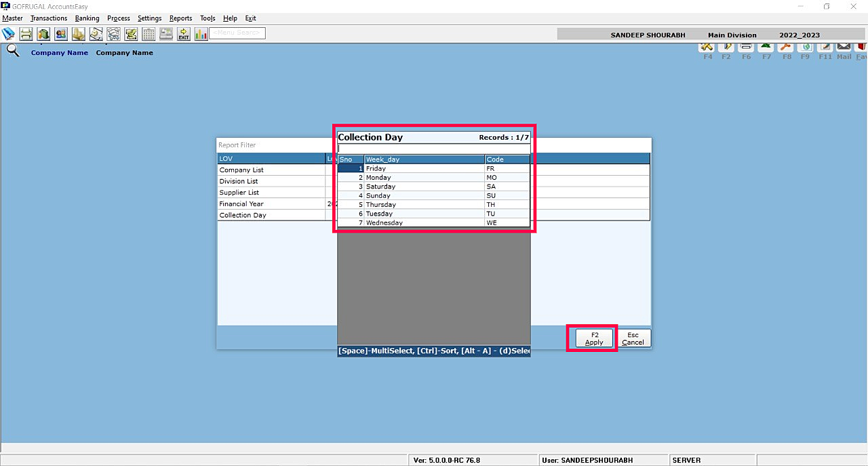This screenshot has height=466, width=868.
Task: Click the code FR cell
Action: coord(507,168)
